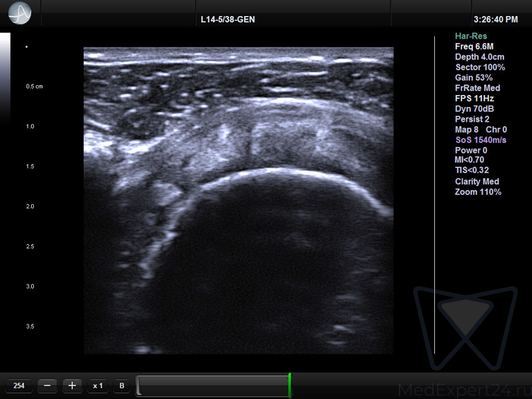The height and width of the screenshot is (399, 532).
Task: Select the 254 frame counter field
Action: pyautogui.click(x=19, y=386)
